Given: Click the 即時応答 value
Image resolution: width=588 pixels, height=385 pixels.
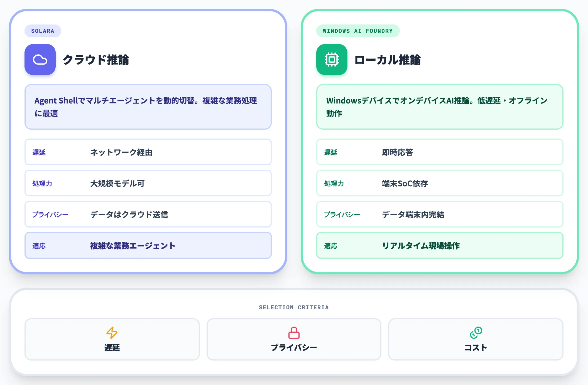Looking at the screenshot, I should click(x=398, y=152).
